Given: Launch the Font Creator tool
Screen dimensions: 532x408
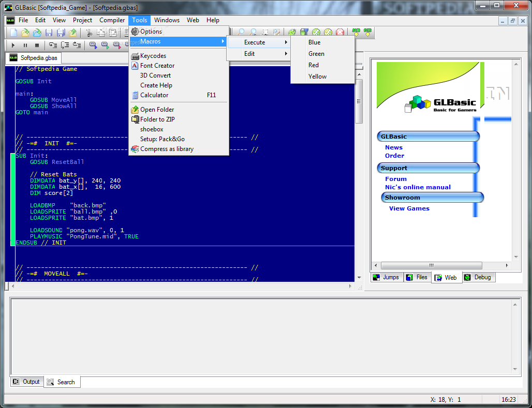Looking at the screenshot, I should pos(179,66).
